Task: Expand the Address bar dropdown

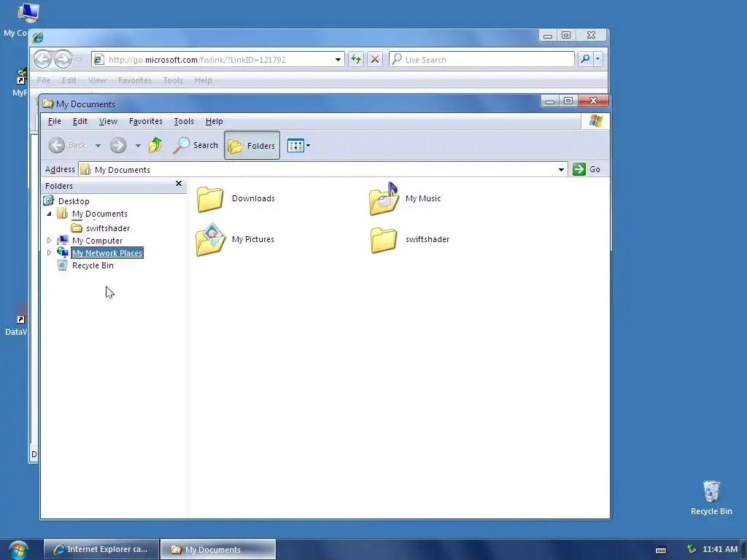Action: pos(561,169)
